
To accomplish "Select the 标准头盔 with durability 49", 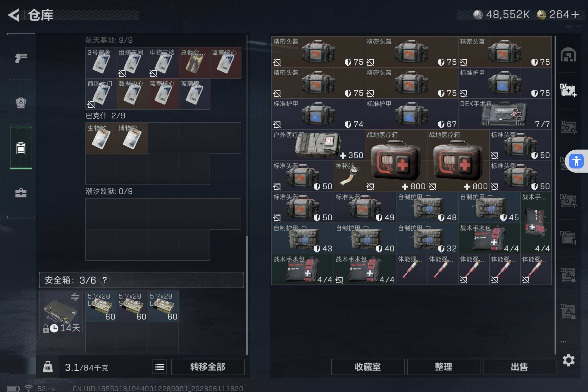I will pos(365,207).
